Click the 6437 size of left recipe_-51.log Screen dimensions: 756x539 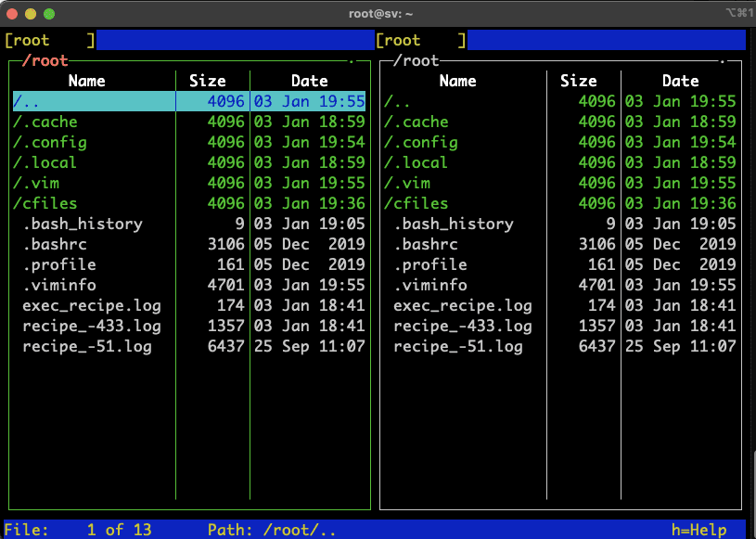pyautogui.click(x=226, y=346)
